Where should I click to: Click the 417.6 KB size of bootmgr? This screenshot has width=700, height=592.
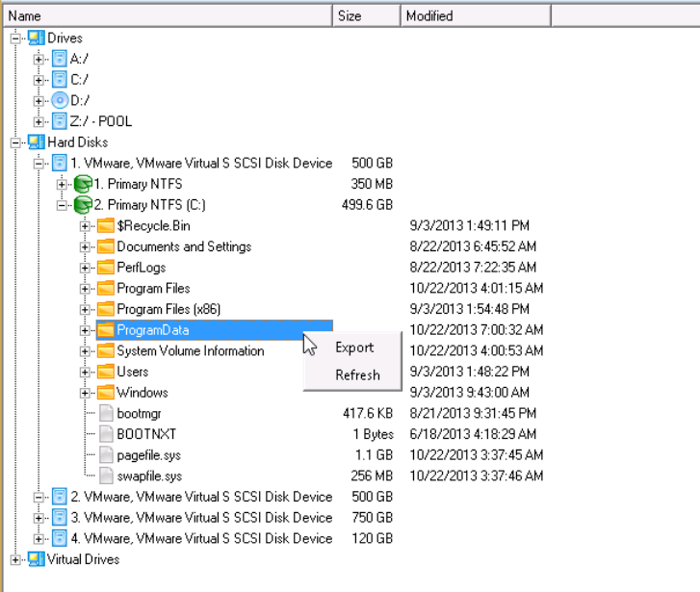point(368,413)
